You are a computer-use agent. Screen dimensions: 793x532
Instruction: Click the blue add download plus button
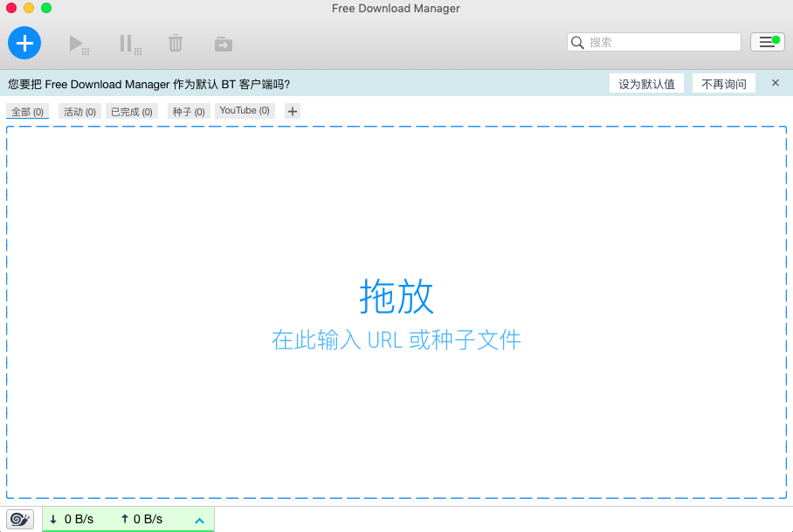click(x=24, y=43)
